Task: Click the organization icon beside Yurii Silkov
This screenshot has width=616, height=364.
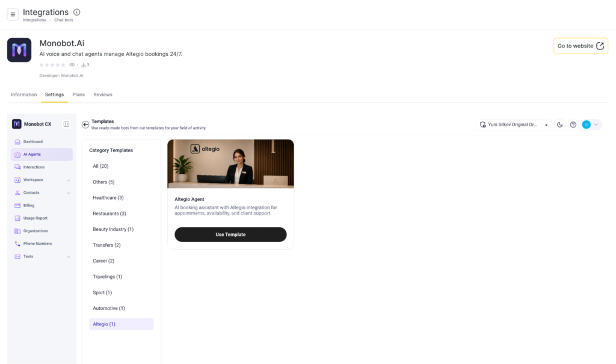Action: [x=483, y=125]
